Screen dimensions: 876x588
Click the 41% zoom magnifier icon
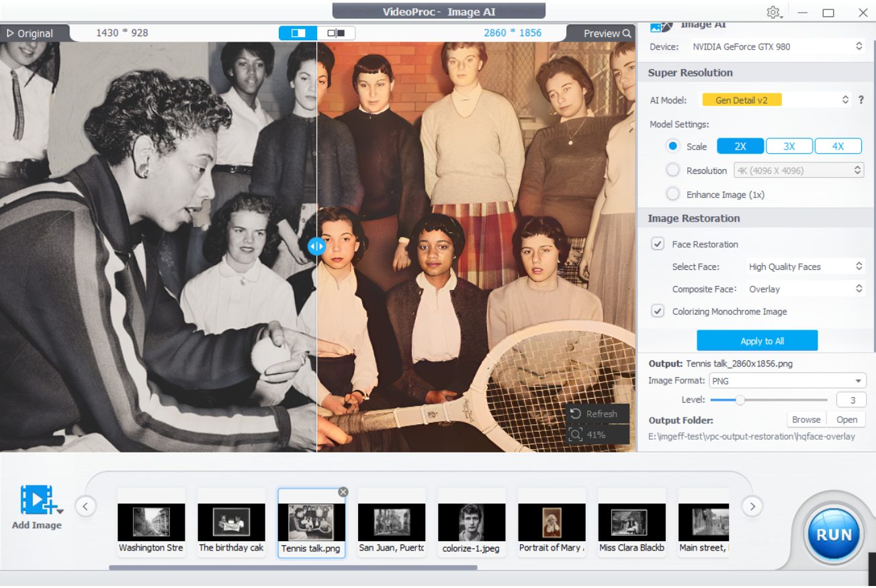pyautogui.click(x=575, y=435)
